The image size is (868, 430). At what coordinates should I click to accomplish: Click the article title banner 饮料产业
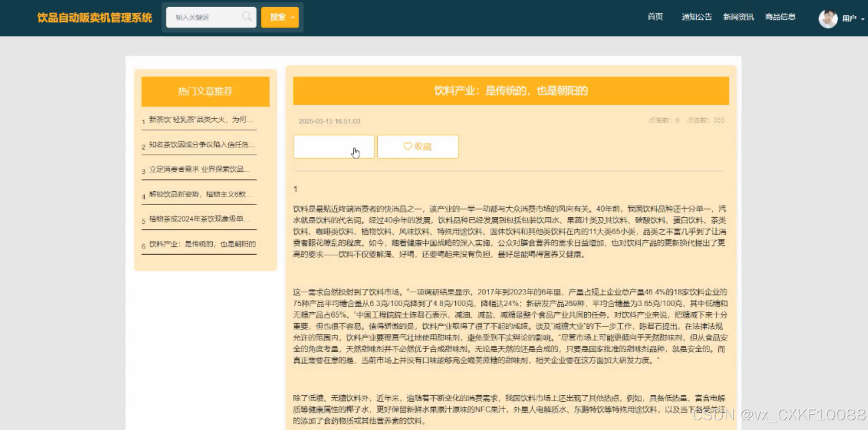click(x=511, y=90)
